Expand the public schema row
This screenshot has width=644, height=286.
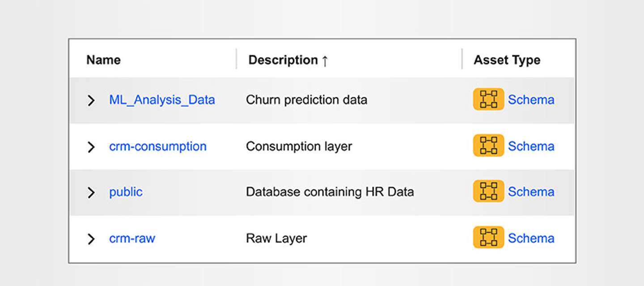click(91, 192)
